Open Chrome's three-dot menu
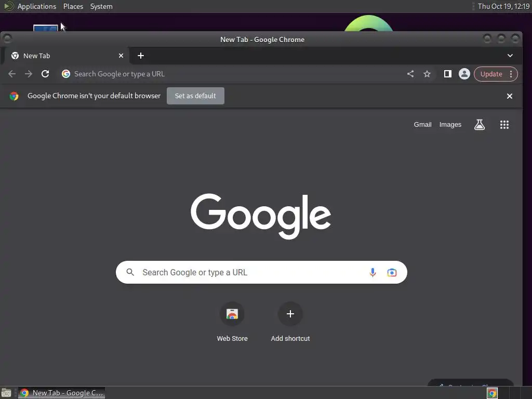 pos(511,74)
